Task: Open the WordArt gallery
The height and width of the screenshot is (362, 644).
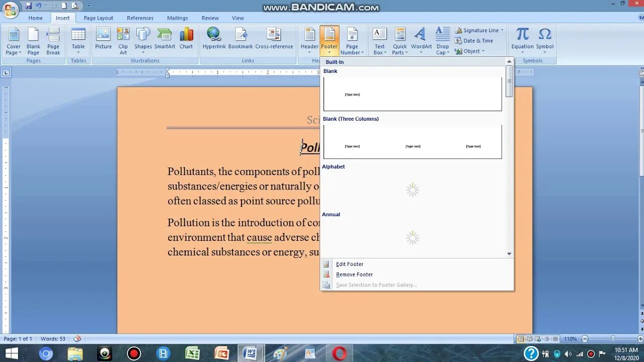Action: [421, 41]
